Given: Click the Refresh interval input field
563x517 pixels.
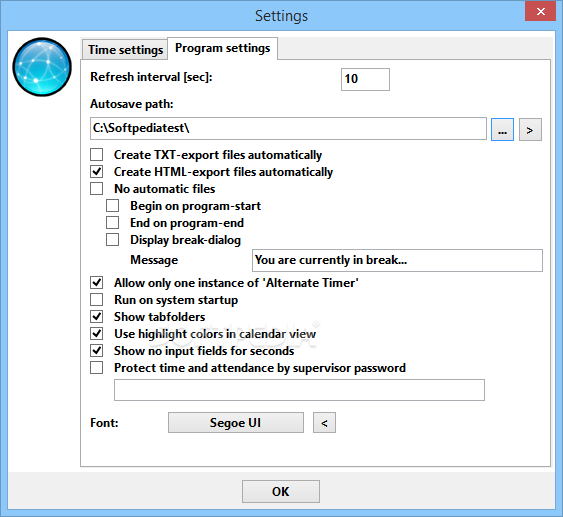Looking at the screenshot, I should (x=365, y=79).
